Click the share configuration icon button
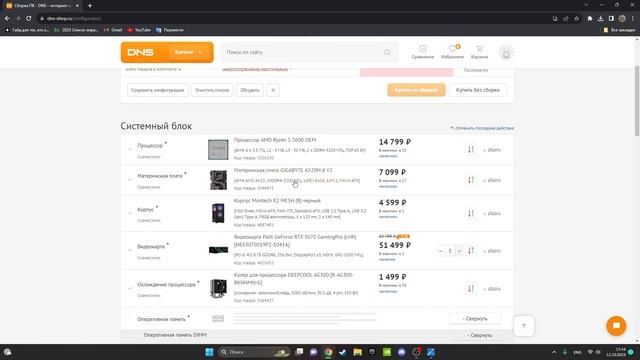The width and height of the screenshot is (640, 360). (x=273, y=90)
